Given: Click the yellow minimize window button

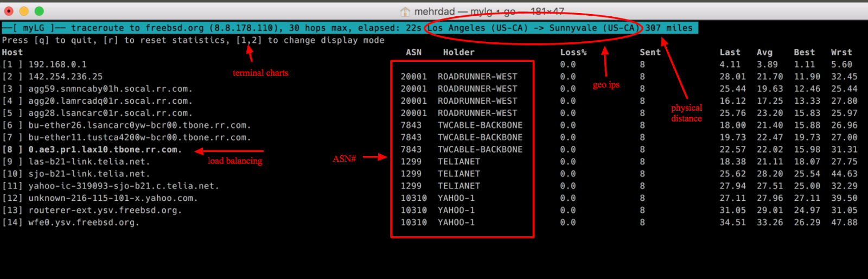Looking at the screenshot, I should pos(24,11).
